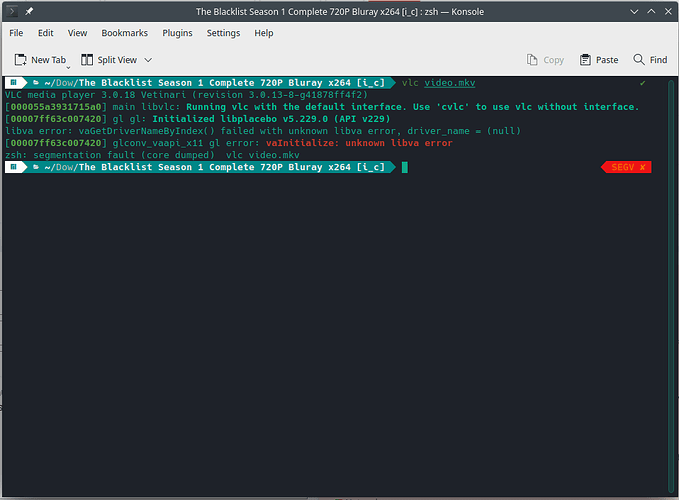Click the Konsole terminal icon in title bar
The width and height of the screenshot is (679, 500).
coord(12,11)
